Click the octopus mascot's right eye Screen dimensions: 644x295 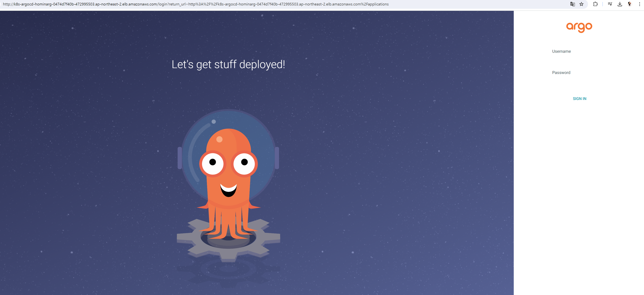coord(244,164)
